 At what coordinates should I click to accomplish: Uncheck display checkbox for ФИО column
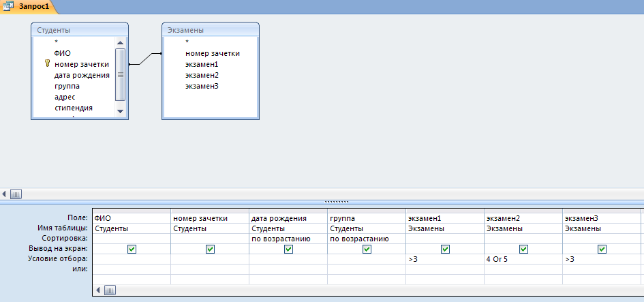coord(132,249)
